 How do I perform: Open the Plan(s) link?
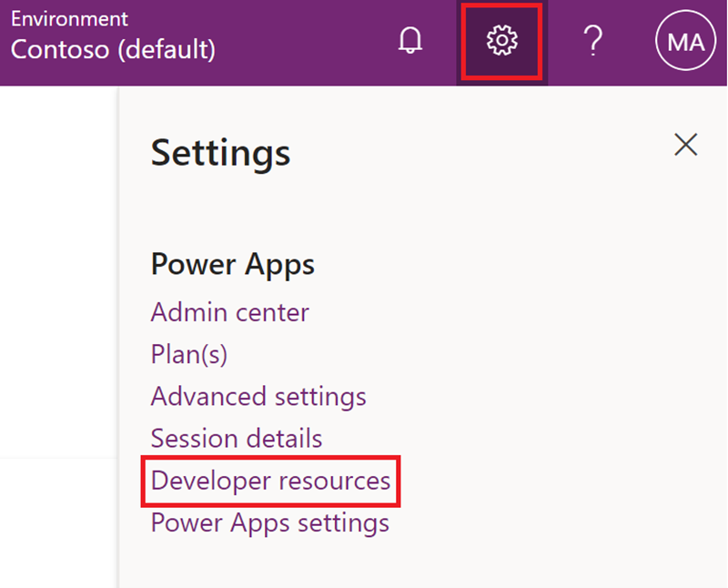[189, 355]
